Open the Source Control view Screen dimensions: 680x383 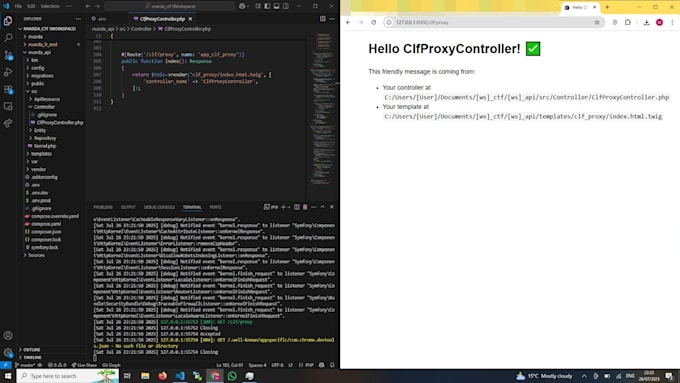click(x=8, y=55)
